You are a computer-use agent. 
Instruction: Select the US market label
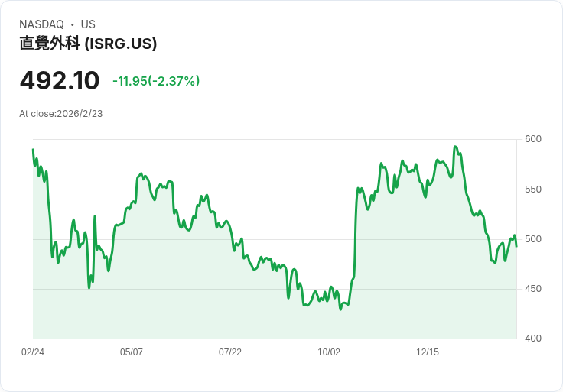[88, 24]
